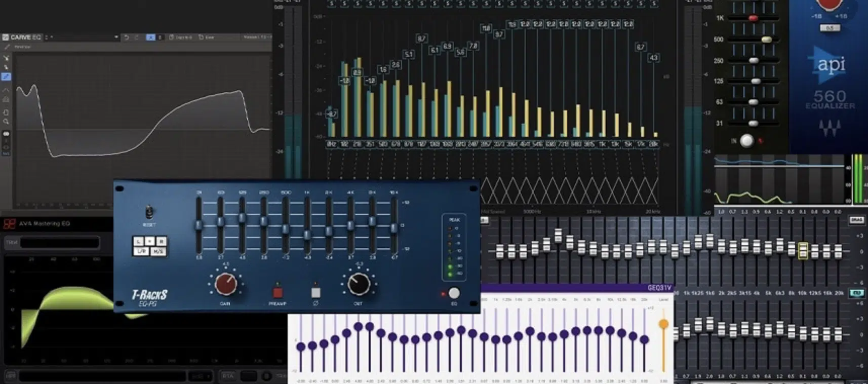Click the T-RackS EQ-PG logo text
Screen dimensions: 868x384
coord(149,298)
